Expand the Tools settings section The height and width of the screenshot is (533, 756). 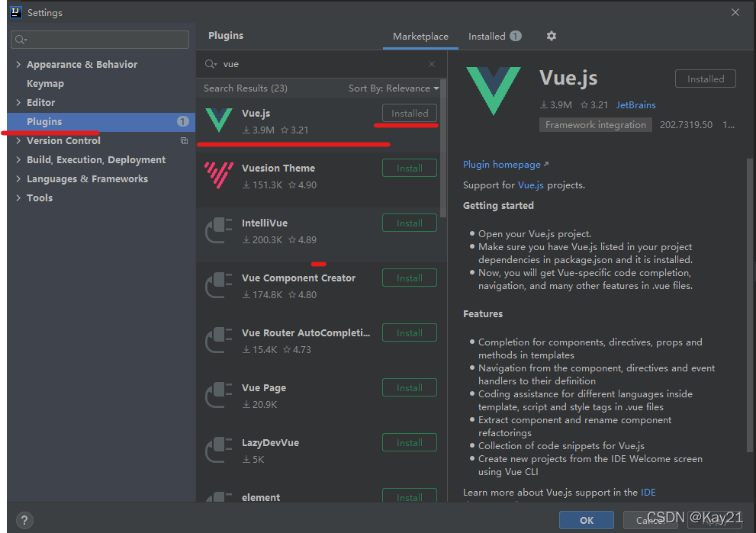point(18,197)
